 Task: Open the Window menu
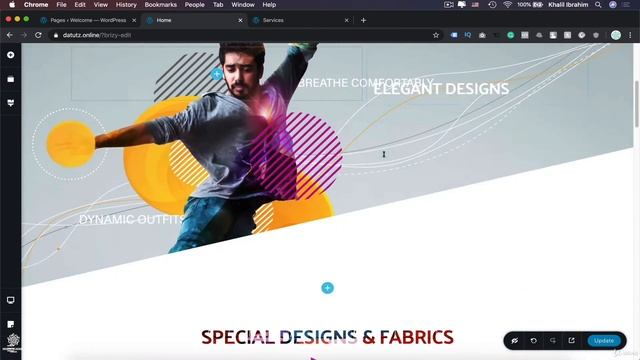pos(243,4)
